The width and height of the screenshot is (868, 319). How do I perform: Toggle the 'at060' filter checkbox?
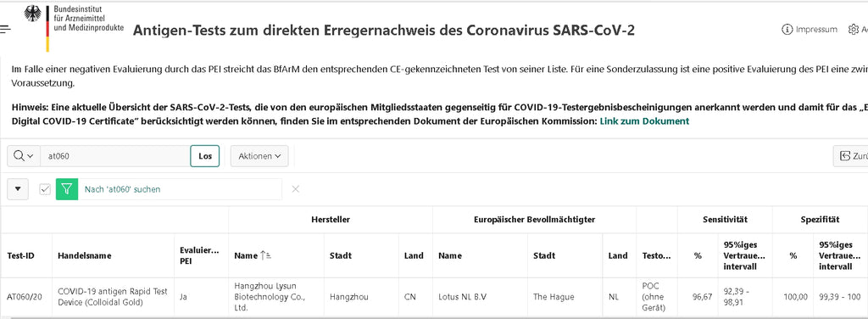[45, 189]
